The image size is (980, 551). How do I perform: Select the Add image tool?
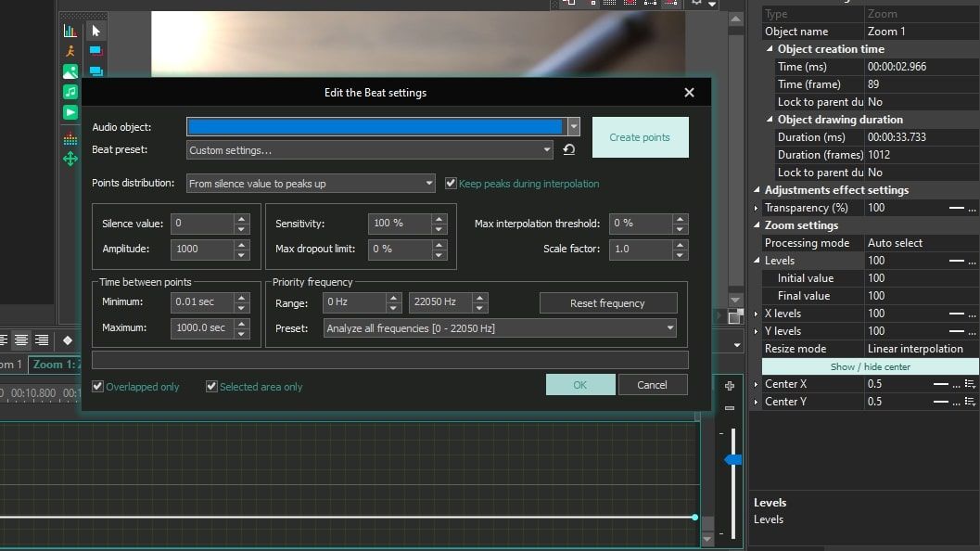click(x=70, y=70)
